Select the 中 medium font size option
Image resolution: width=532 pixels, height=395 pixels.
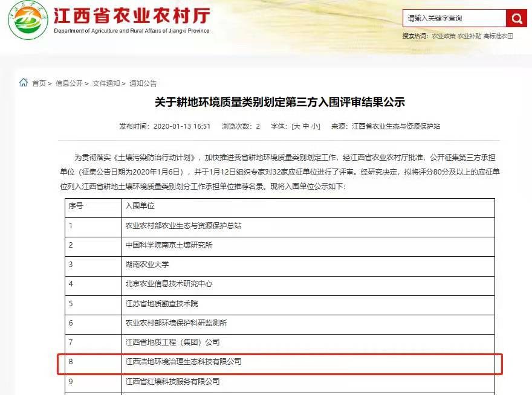(x=307, y=126)
